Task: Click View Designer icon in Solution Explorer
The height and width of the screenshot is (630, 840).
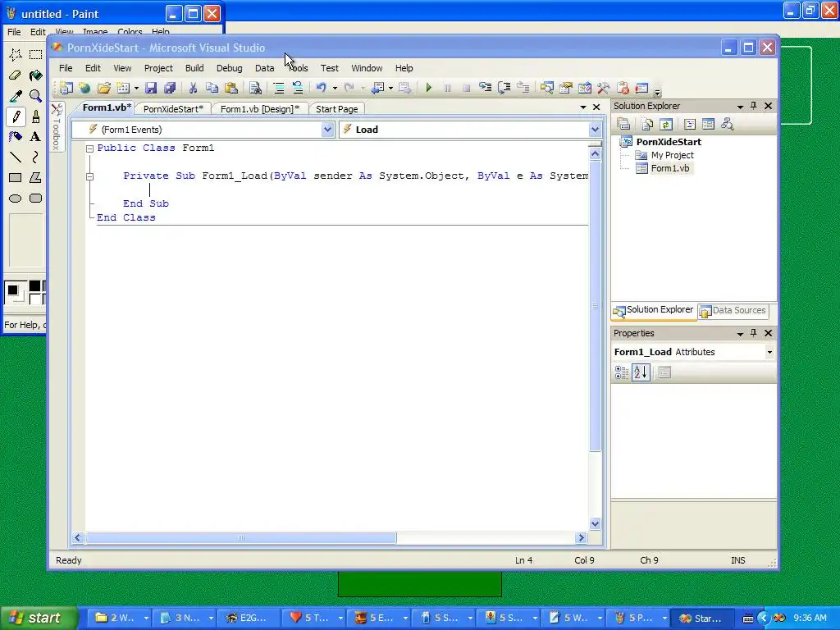Action: pos(708,125)
